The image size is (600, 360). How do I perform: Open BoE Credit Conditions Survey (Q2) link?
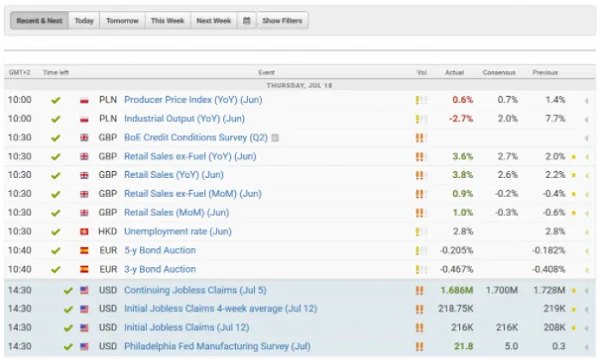[196, 137]
